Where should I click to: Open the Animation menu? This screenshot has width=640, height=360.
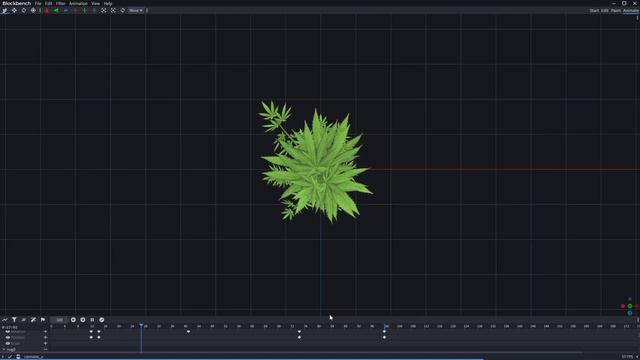coord(78,3)
